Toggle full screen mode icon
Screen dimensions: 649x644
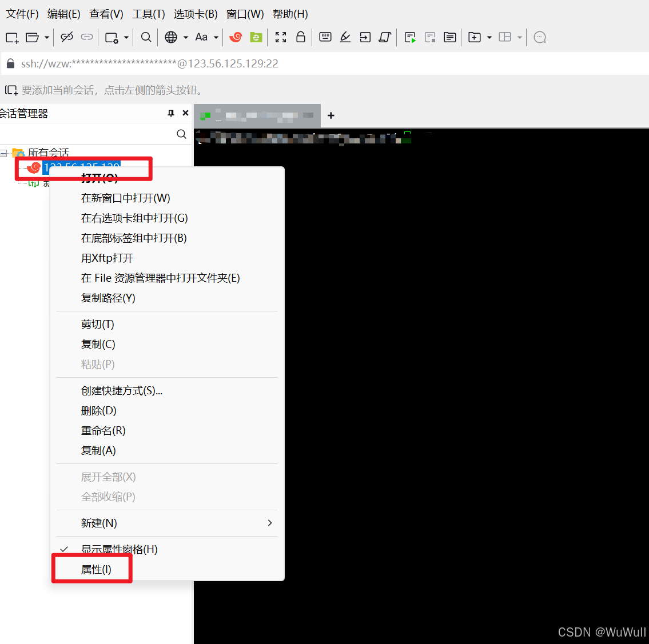[x=281, y=37]
